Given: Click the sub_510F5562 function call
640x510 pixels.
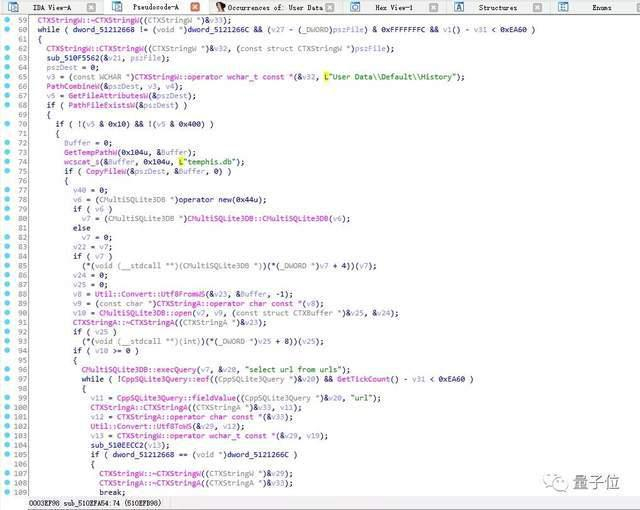Looking at the screenshot, I should coord(73,58).
